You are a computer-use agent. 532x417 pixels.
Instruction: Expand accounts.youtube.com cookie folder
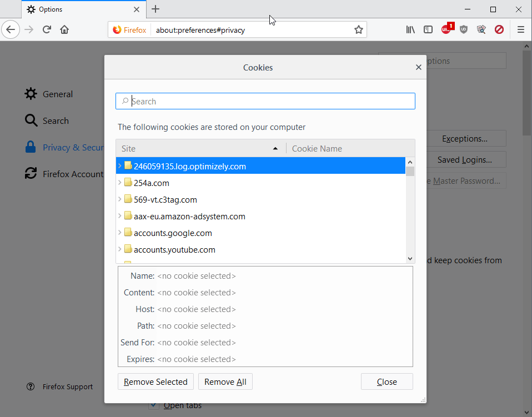pyautogui.click(x=120, y=249)
